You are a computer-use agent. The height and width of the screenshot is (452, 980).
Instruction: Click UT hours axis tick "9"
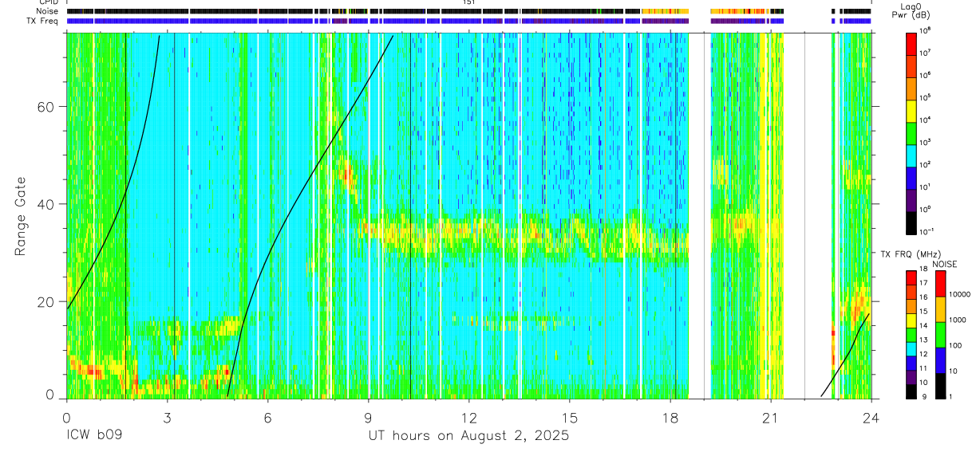368,417
